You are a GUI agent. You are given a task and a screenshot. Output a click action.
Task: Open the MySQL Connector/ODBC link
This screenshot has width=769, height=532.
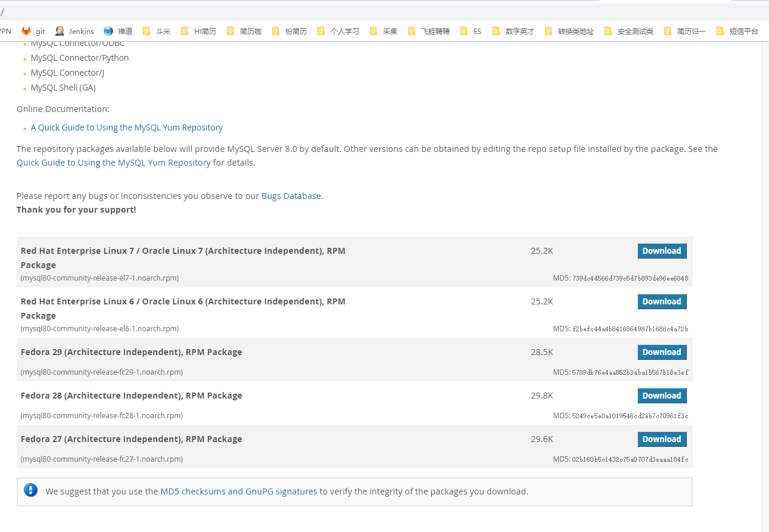[77, 43]
